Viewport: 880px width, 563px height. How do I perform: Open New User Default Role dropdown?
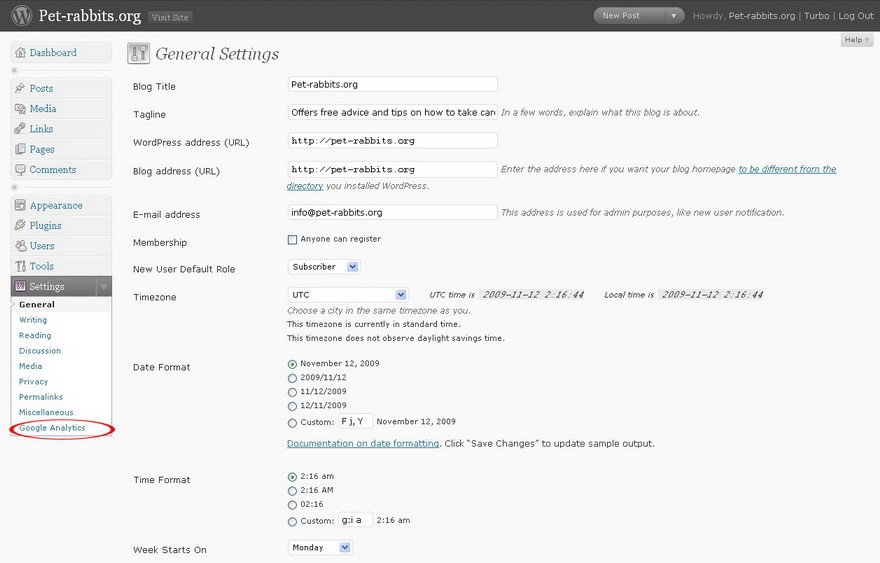(324, 267)
